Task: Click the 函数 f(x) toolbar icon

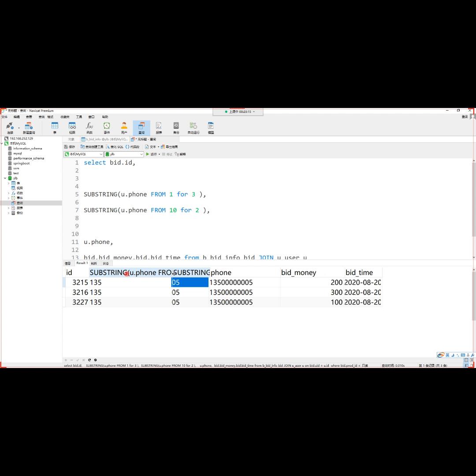Action: point(89,128)
